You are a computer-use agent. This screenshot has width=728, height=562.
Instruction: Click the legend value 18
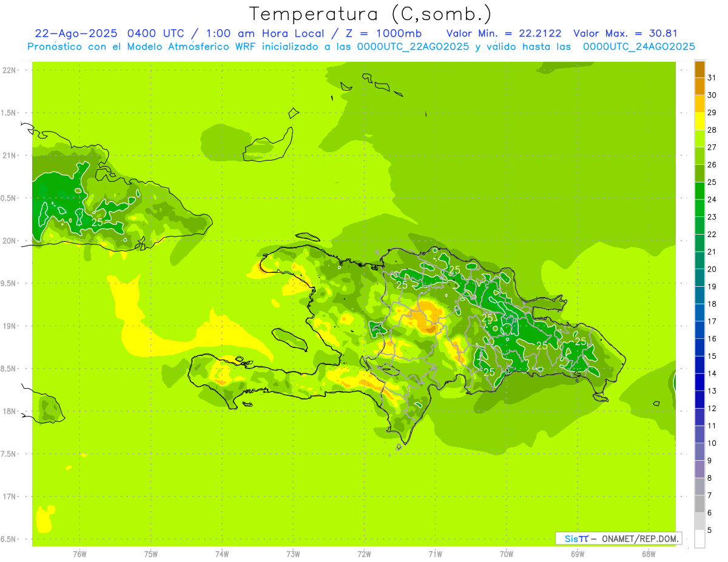[x=712, y=304]
